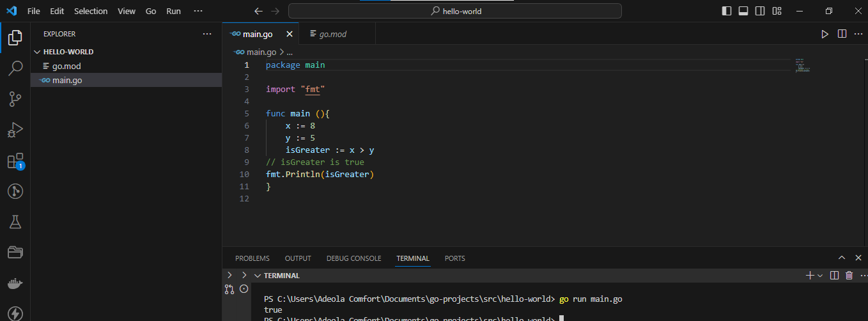The height and width of the screenshot is (321, 868).
Task: Open the new terminal launch profile dropdown
Action: 820,276
